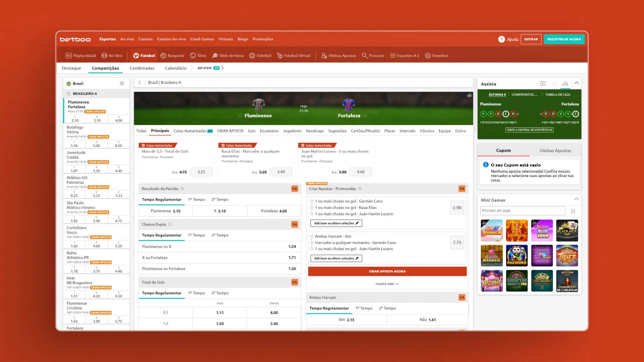Click back arrow beside Brasil | Brasileiro A
This screenshot has width=644, height=362.
tap(140, 82)
